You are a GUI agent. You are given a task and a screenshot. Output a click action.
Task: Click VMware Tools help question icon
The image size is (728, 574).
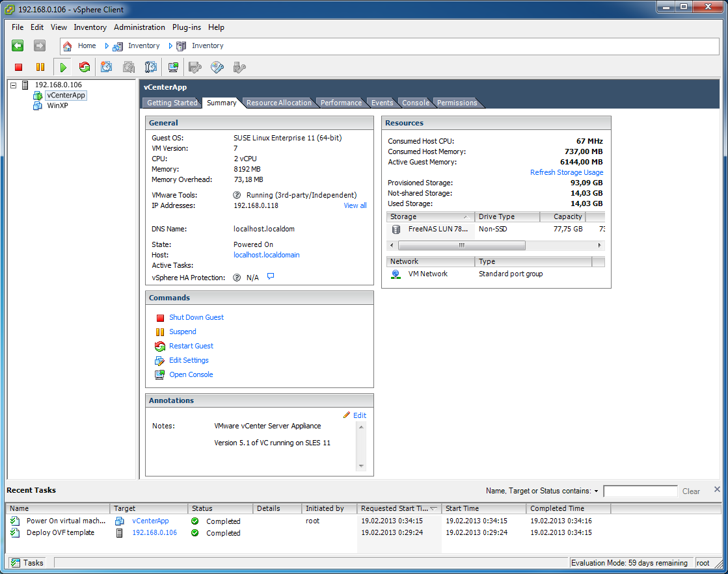pyautogui.click(x=237, y=195)
